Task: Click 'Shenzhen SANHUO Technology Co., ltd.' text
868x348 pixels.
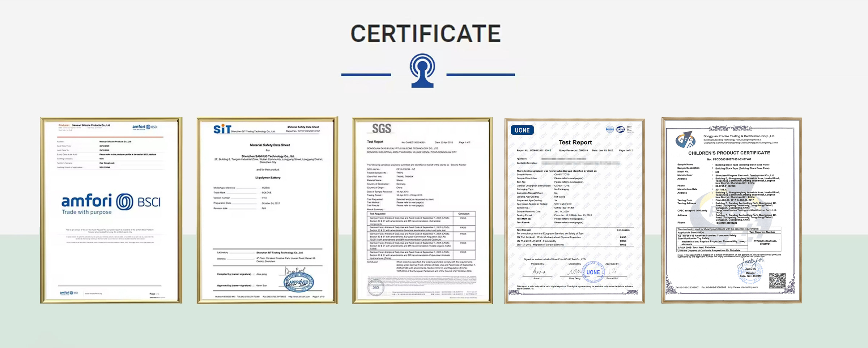Action: click(x=268, y=156)
